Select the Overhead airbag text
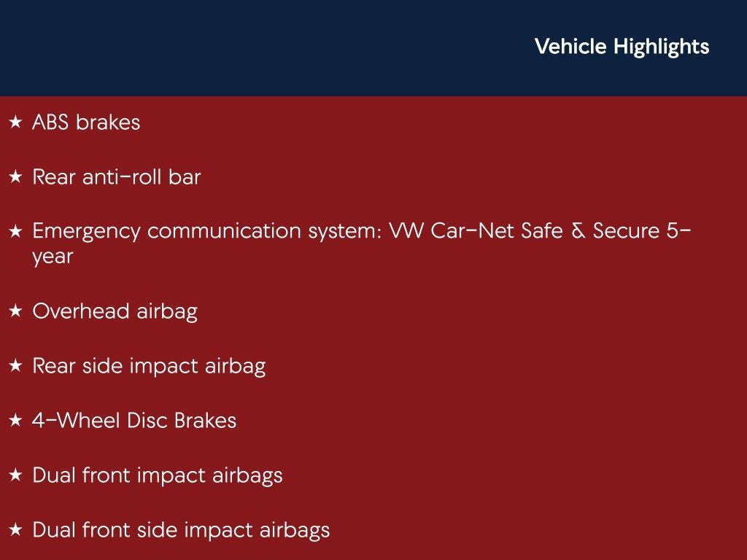747x560 pixels. 115,311
